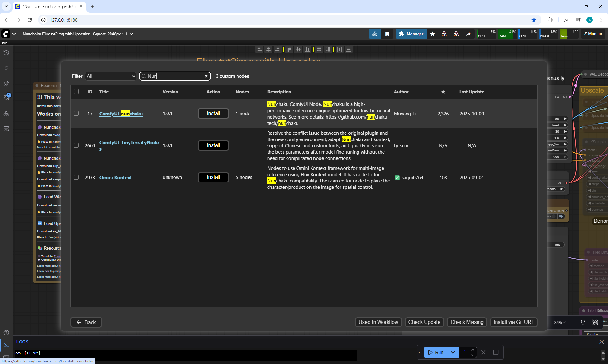Open the queue history sidebar icon
608x364 pixels.
[6, 53]
